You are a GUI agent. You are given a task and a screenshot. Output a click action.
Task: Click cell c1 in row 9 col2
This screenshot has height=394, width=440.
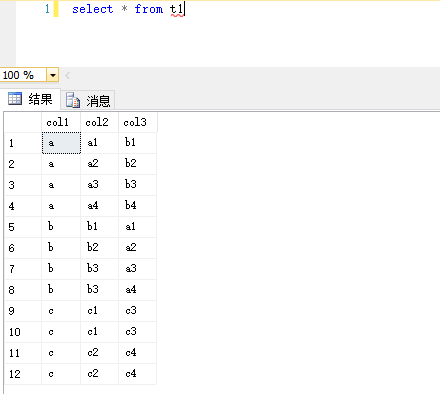click(x=99, y=311)
